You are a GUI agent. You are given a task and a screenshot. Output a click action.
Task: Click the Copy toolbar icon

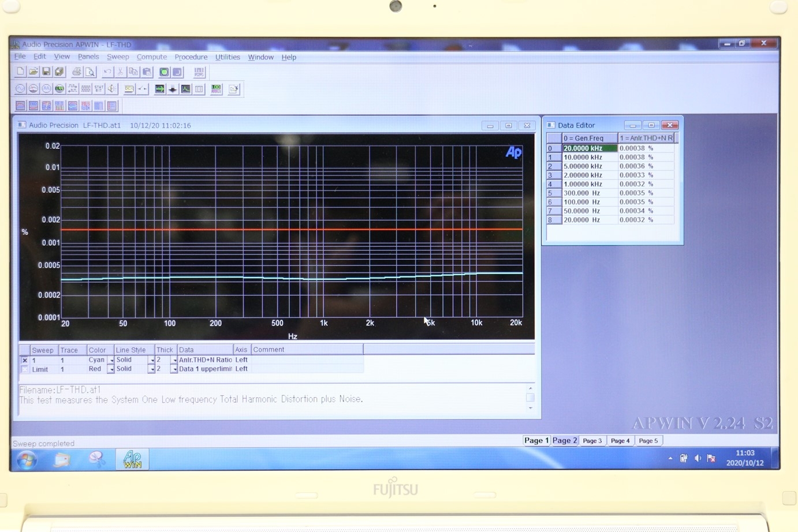click(133, 72)
